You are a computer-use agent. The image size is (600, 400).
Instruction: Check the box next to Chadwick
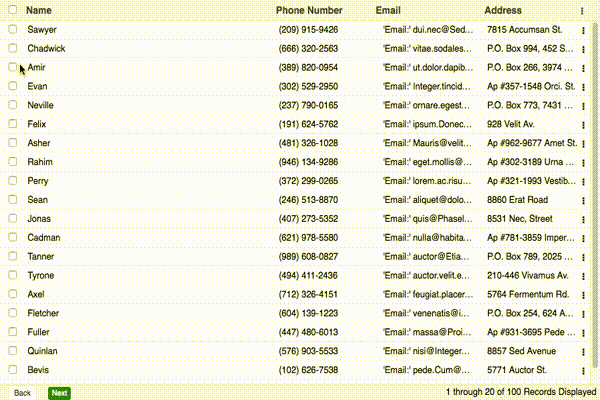point(13,48)
